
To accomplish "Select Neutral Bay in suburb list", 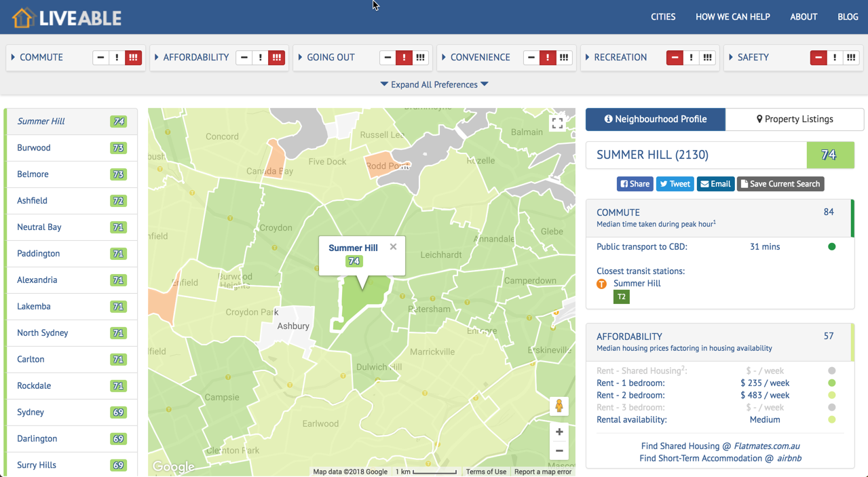I will [72, 227].
